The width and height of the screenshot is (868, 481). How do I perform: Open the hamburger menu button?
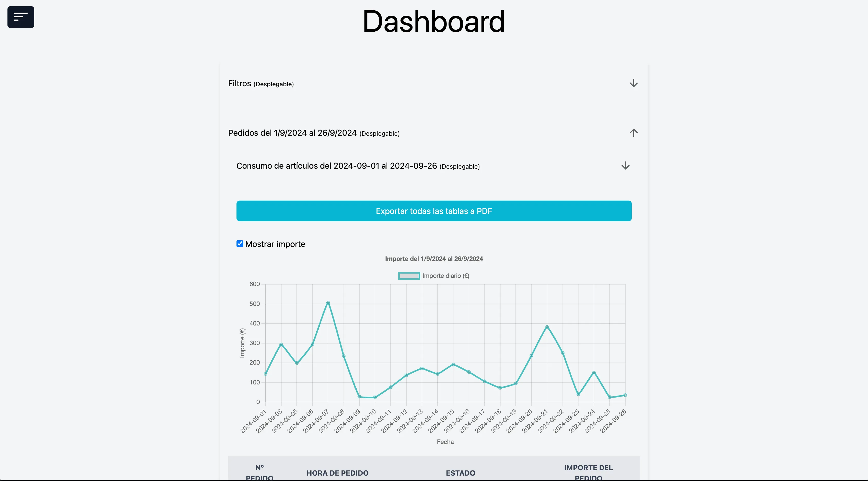point(21,17)
